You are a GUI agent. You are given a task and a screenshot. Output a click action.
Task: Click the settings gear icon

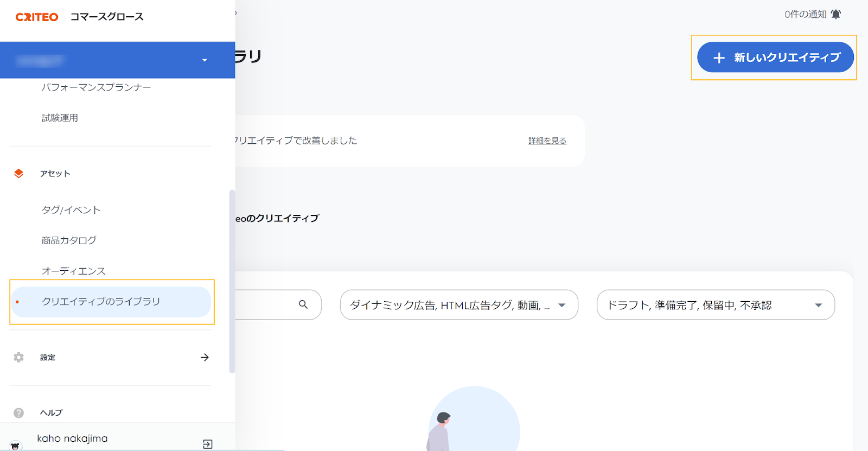tap(19, 357)
